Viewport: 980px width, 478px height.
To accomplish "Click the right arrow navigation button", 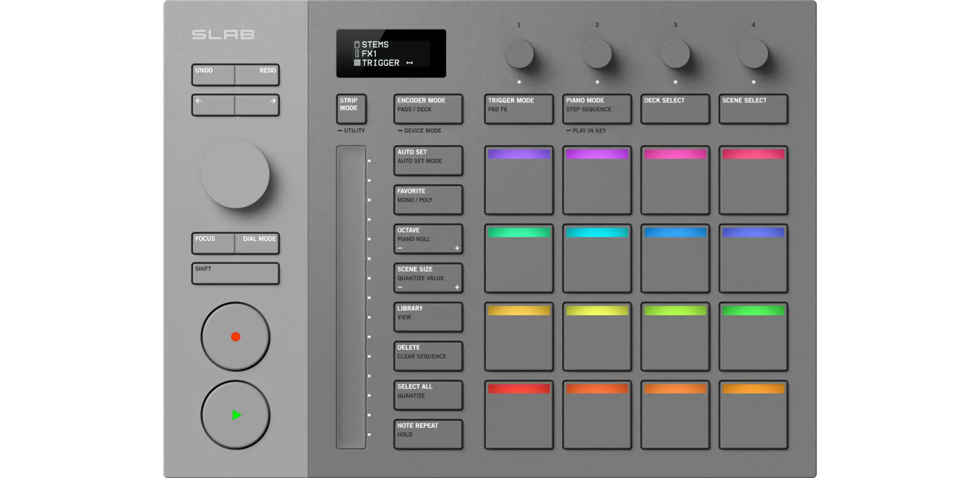I will [x=257, y=105].
